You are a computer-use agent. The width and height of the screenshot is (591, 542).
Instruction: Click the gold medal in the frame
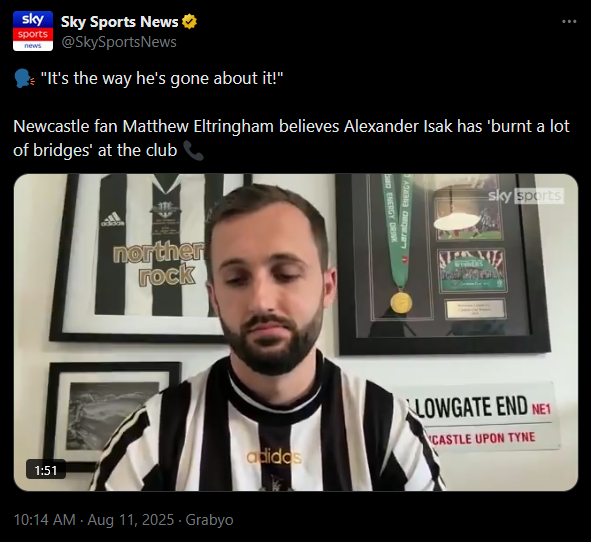(x=401, y=303)
